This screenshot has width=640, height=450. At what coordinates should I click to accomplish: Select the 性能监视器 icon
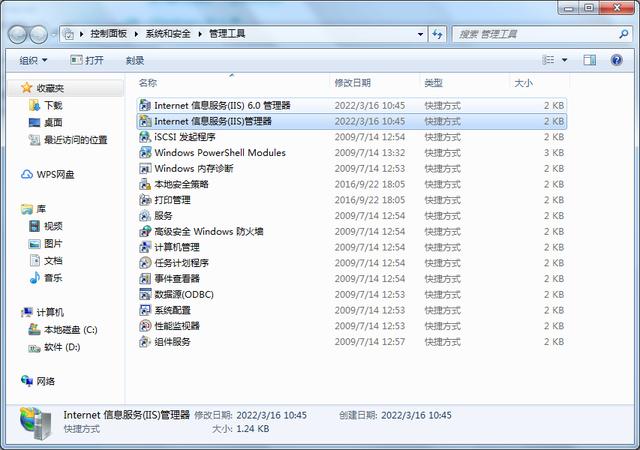click(x=145, y=326)
